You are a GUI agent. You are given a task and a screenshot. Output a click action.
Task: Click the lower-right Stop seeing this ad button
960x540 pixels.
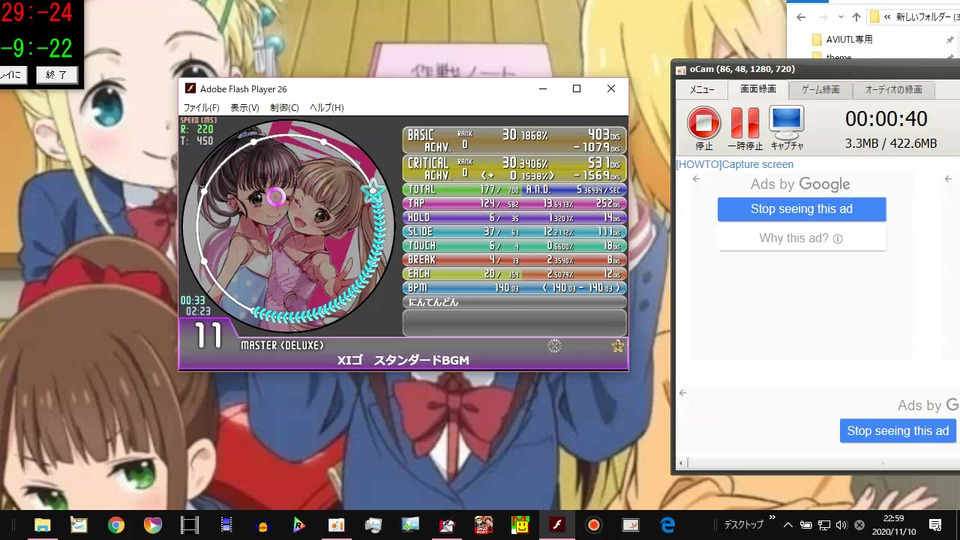[898, 431]
